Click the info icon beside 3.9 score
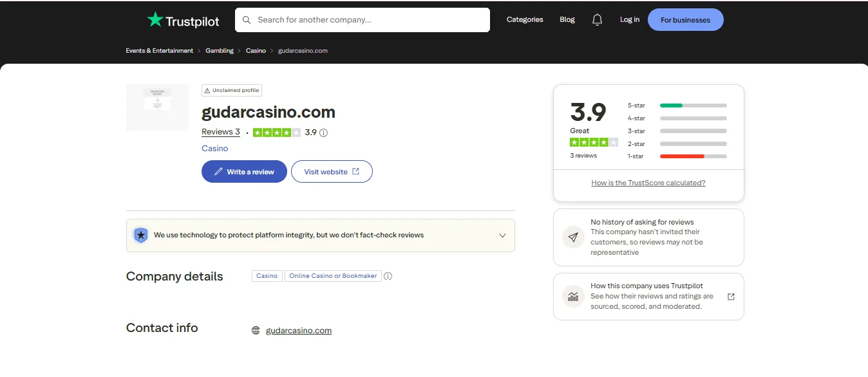 [324, 133]
